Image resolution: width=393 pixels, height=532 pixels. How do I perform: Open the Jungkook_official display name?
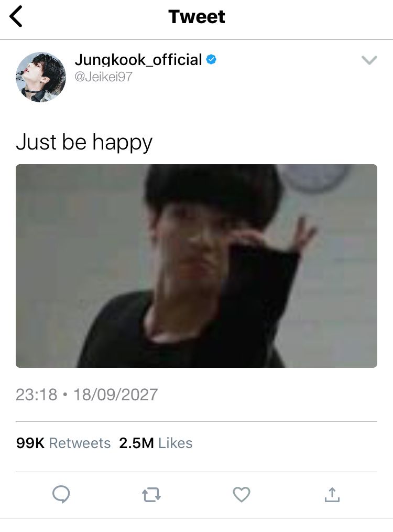coord(138,60)
